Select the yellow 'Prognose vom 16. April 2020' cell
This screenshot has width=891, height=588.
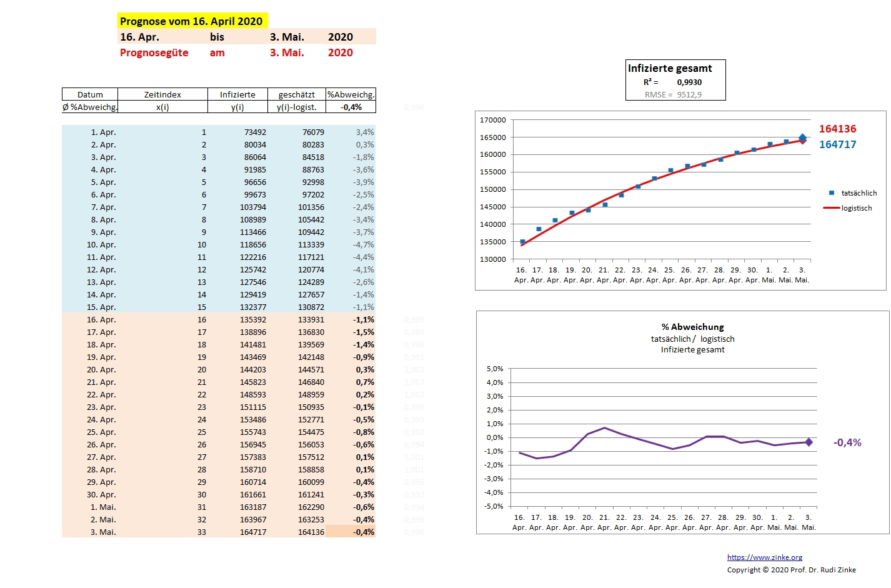point(192,21)
